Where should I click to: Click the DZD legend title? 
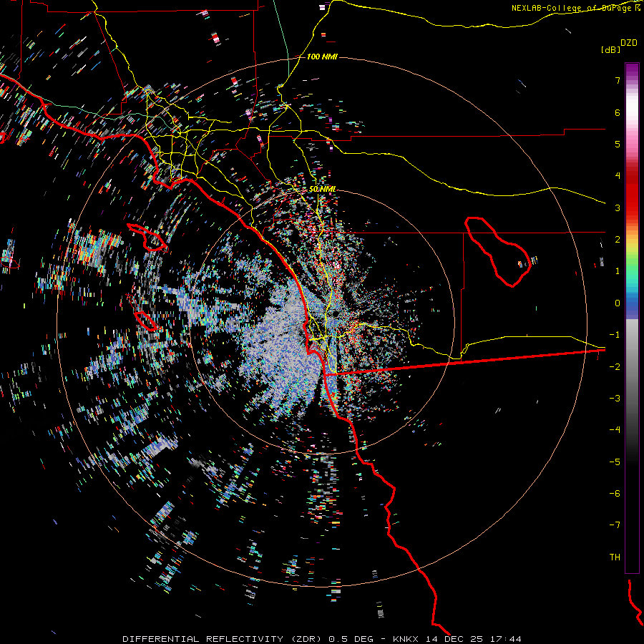629,43
